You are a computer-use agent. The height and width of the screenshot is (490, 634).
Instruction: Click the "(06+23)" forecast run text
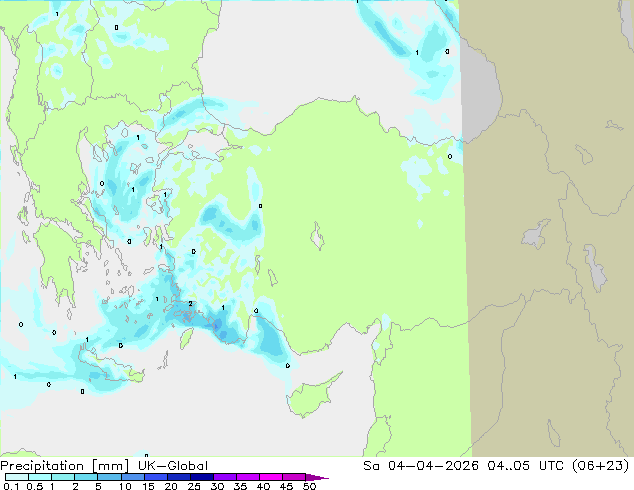click(x=601, y=466)
